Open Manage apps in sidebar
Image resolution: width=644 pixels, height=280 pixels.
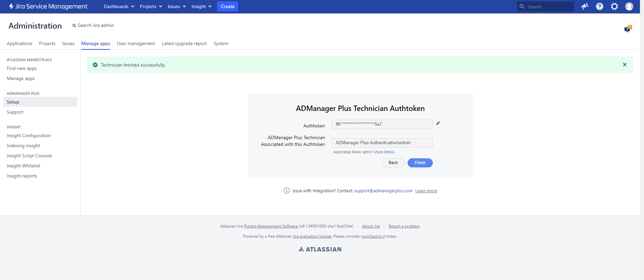[x=21, y=78]
